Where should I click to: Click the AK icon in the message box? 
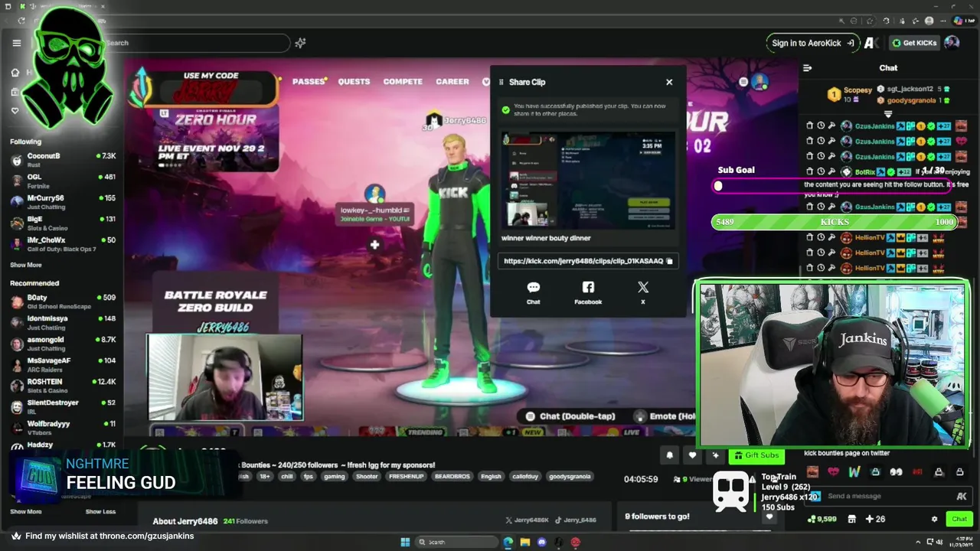[961, 496]
